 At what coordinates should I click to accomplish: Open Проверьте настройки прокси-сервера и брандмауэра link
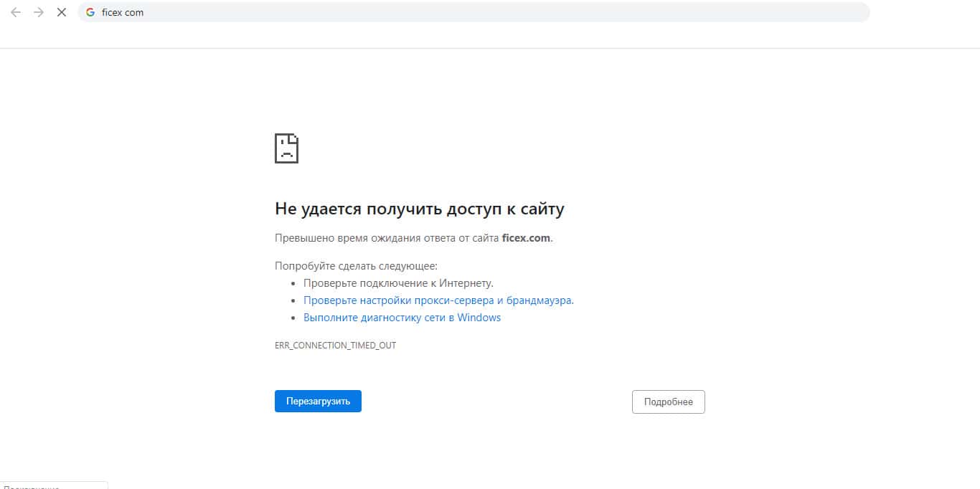coord(438,300)
